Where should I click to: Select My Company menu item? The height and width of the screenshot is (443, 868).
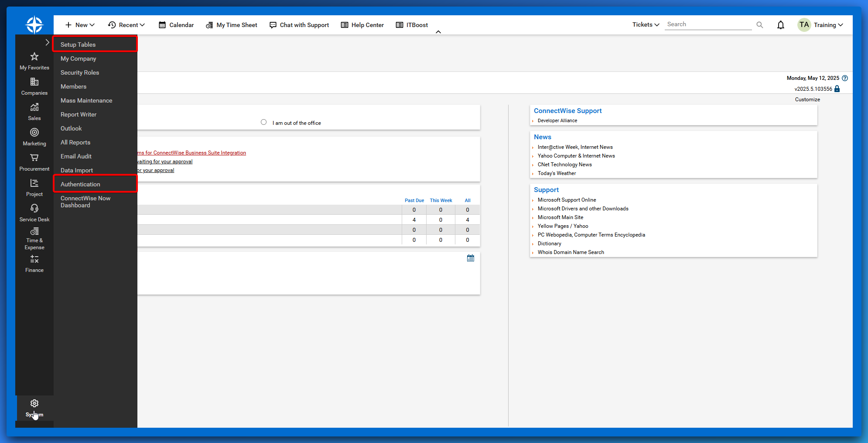click(95, 58)
